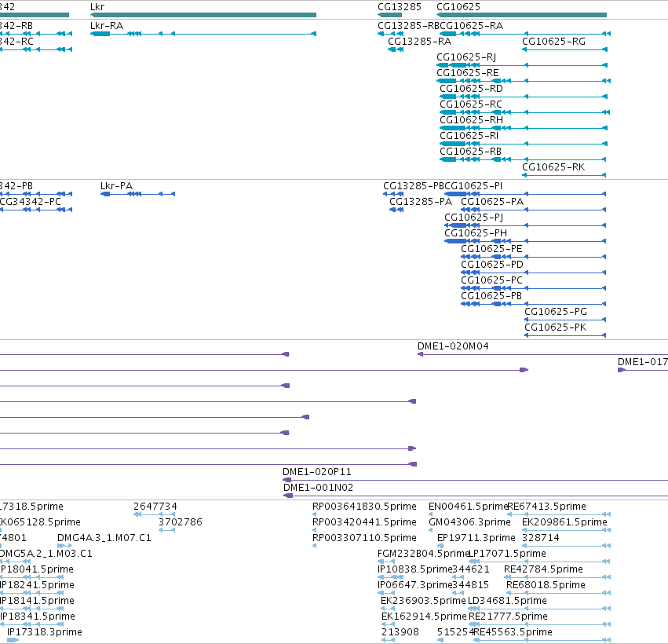
Task: Select RP003307110.5prime EST
Action: click(315, 546)
